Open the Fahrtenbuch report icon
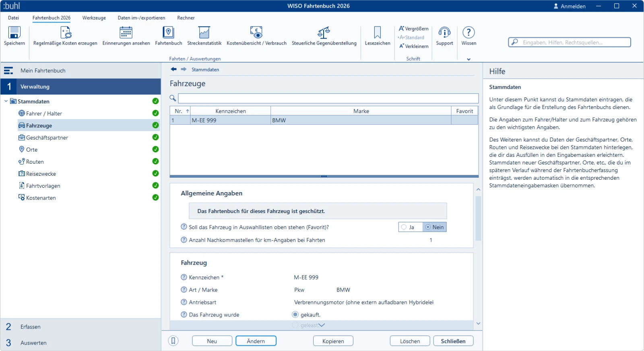 [168, 33]
